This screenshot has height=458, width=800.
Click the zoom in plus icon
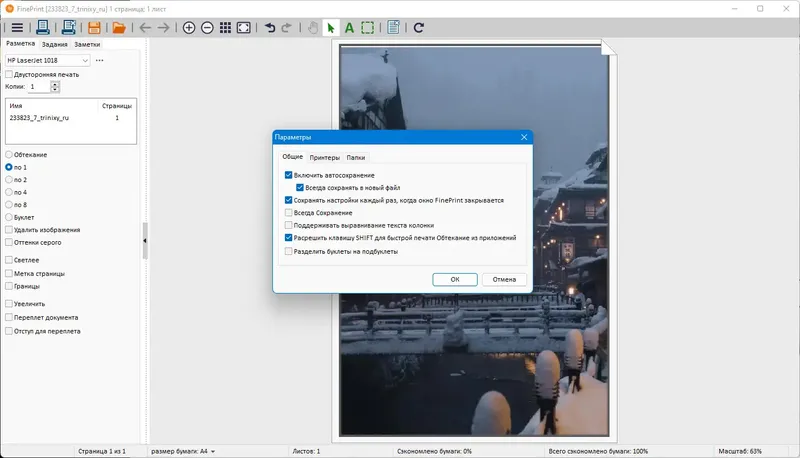[x=190, y=28]
